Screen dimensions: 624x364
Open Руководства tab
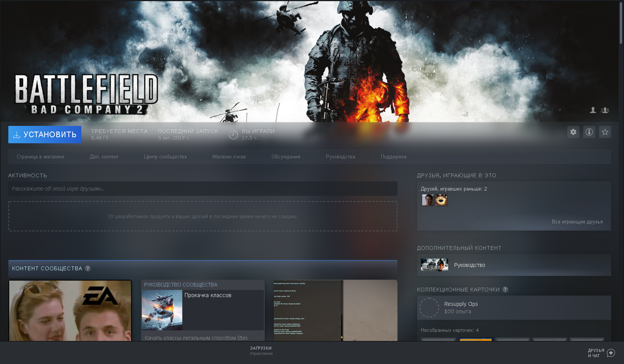(340, 157)
